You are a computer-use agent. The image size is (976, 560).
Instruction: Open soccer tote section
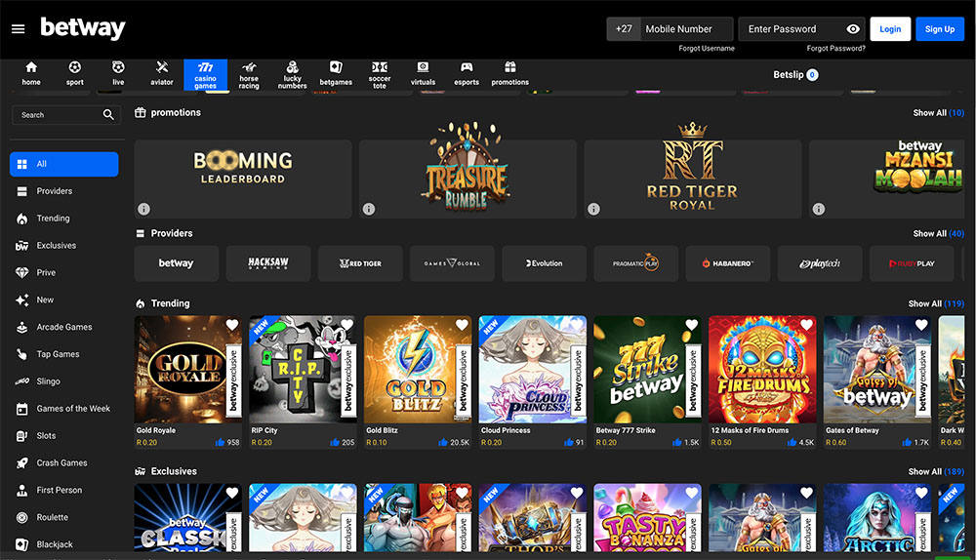pos(380,75)
